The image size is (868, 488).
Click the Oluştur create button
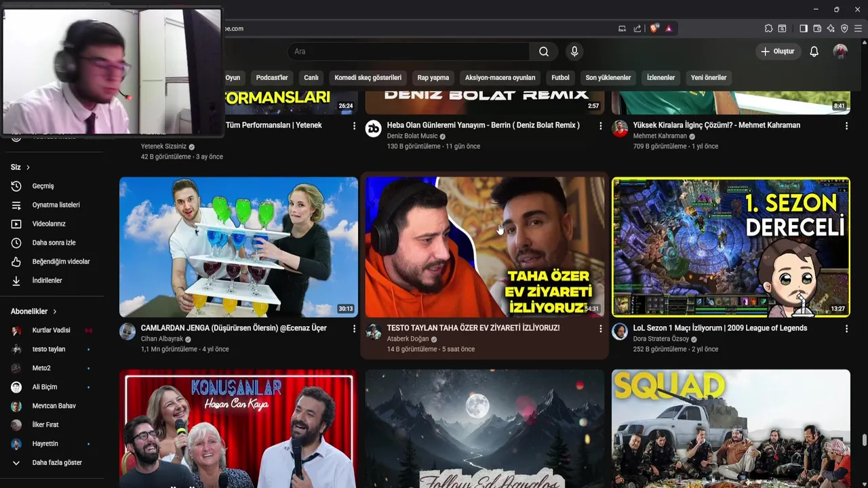pos(778,52)
